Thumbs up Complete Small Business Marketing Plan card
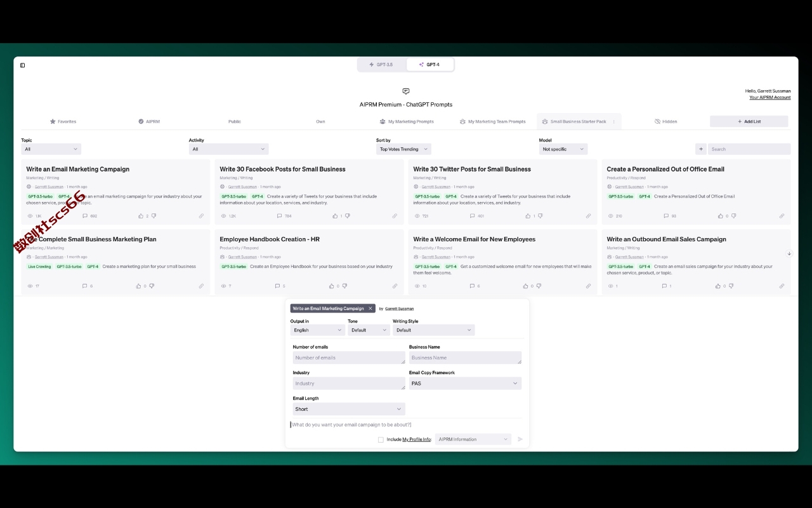This screenshot has height=508, width=812. pyautogui.click(x=139, y=286)
